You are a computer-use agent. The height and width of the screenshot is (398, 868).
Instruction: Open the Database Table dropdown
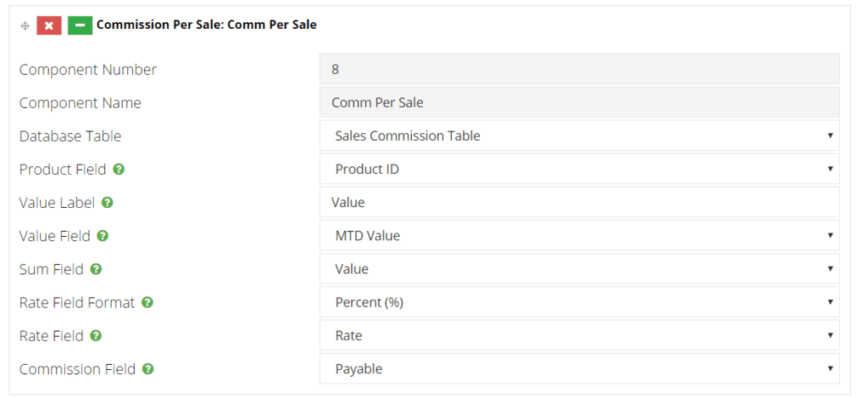580,136
